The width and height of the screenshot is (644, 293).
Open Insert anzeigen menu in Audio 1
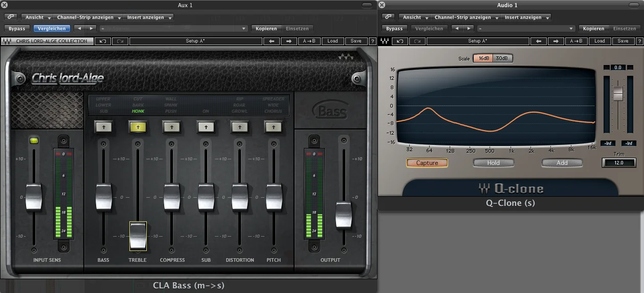[x=526, y=17]
